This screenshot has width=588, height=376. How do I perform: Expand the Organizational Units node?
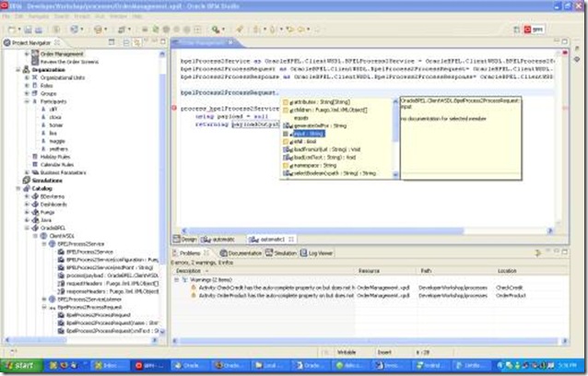pos(27,77)
